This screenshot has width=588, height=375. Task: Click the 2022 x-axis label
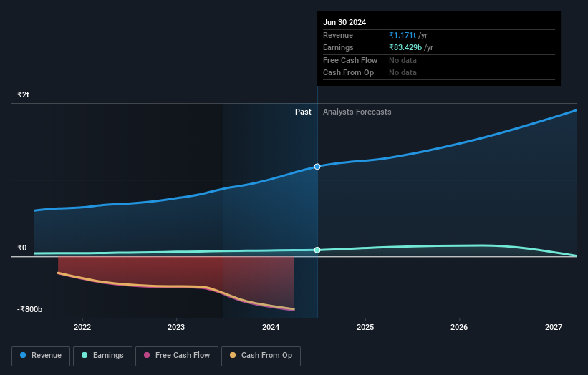coord(82,327)
